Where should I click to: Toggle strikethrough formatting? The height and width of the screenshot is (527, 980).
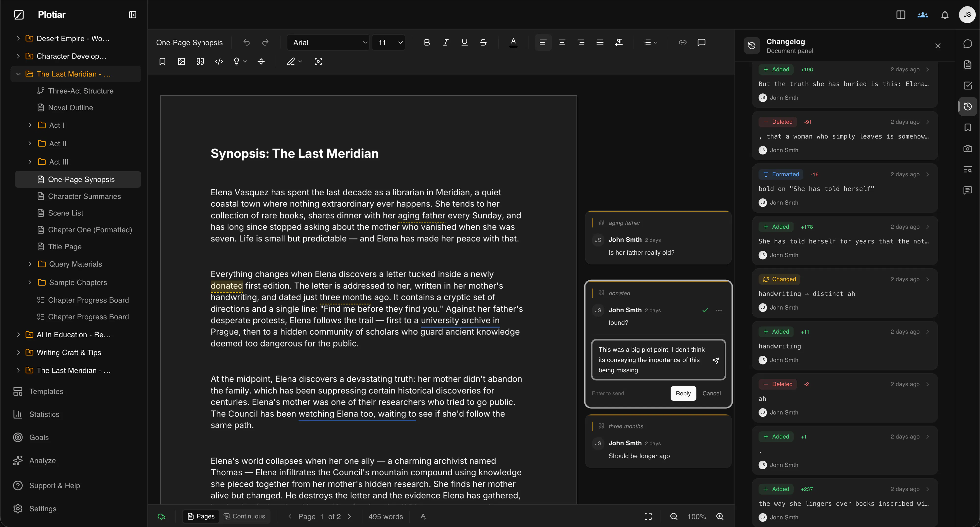tap(483, 43)
